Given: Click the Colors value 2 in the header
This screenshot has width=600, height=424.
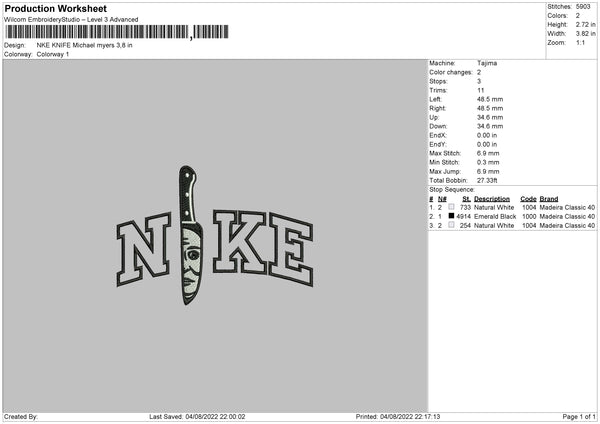Looking at the screenshot, I should (x=578, y=16).
